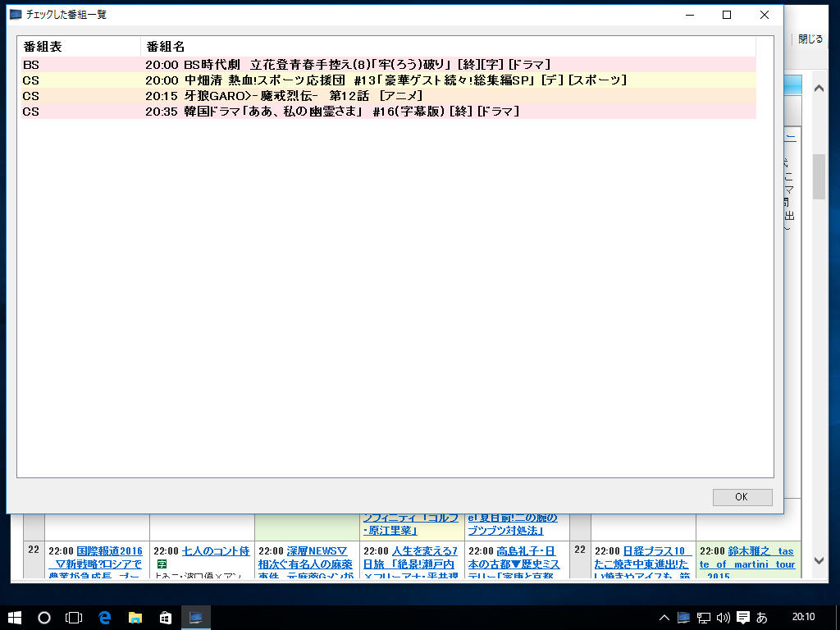Minimize the チェックした番組一覧 dialog
The width and height of the screenshot is (840, 630).
click(x=690, y=15)
